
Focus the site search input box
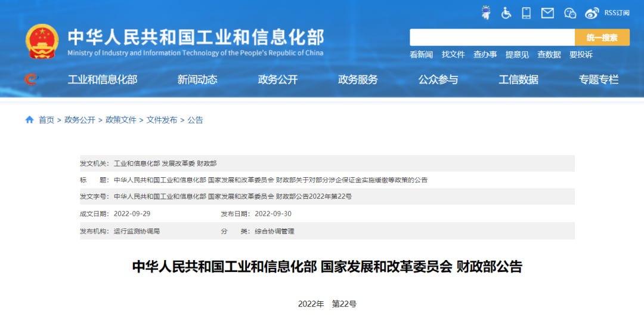(x=492, y=38)
